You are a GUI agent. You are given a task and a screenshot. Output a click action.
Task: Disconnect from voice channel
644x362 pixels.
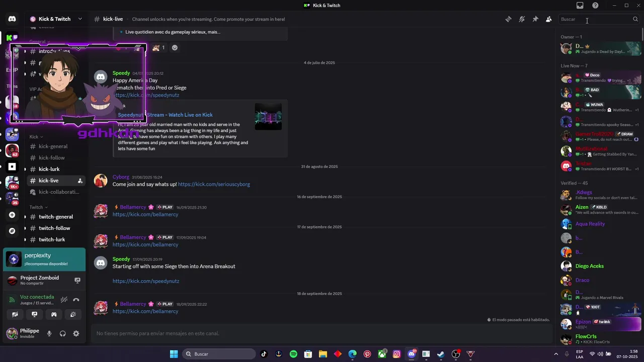pyautogui.click(x=76, y=300)
